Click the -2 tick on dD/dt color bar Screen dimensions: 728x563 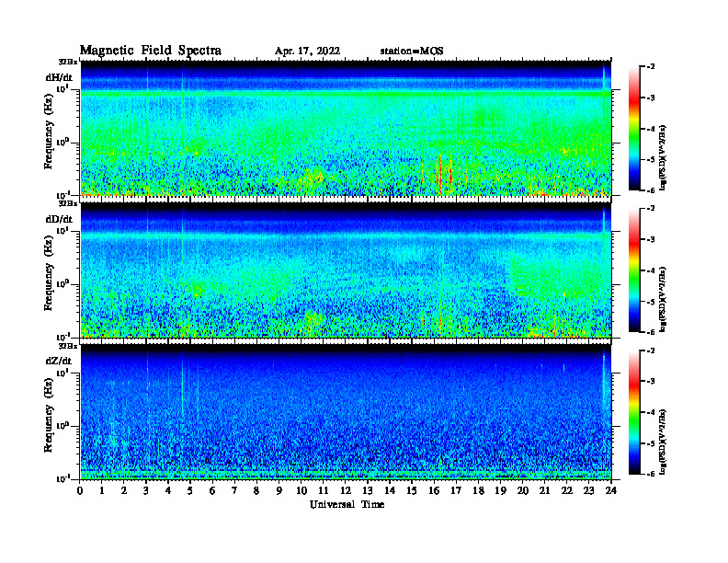[x=651, y=209]
